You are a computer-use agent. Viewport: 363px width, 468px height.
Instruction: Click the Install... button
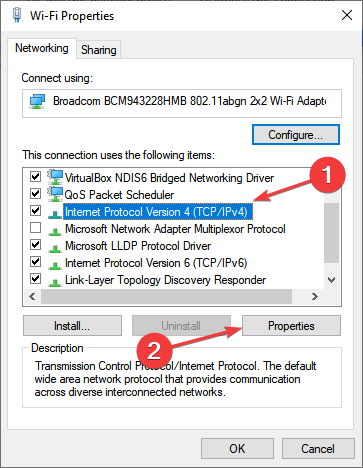click(72, 326)
